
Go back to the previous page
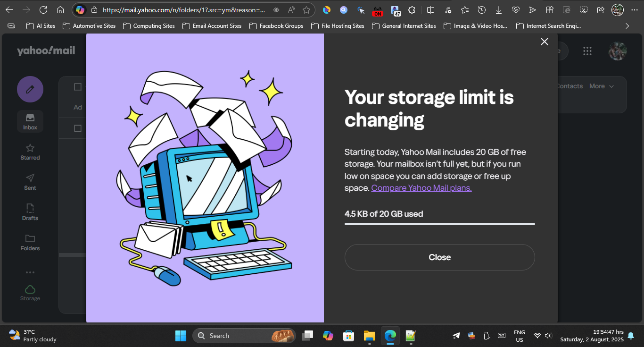pyautogui.click(x=9, y=10)
